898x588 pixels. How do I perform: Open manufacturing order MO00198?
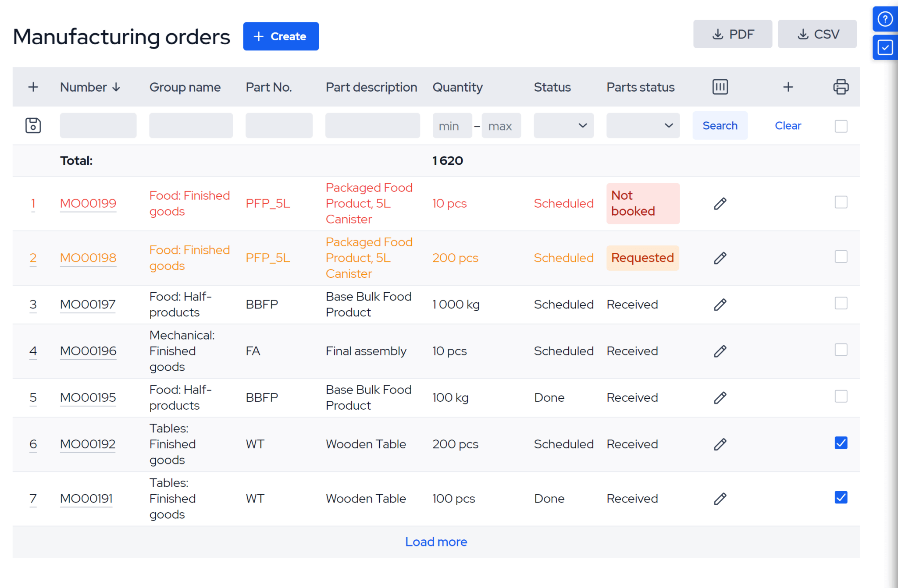pos(88,258)
